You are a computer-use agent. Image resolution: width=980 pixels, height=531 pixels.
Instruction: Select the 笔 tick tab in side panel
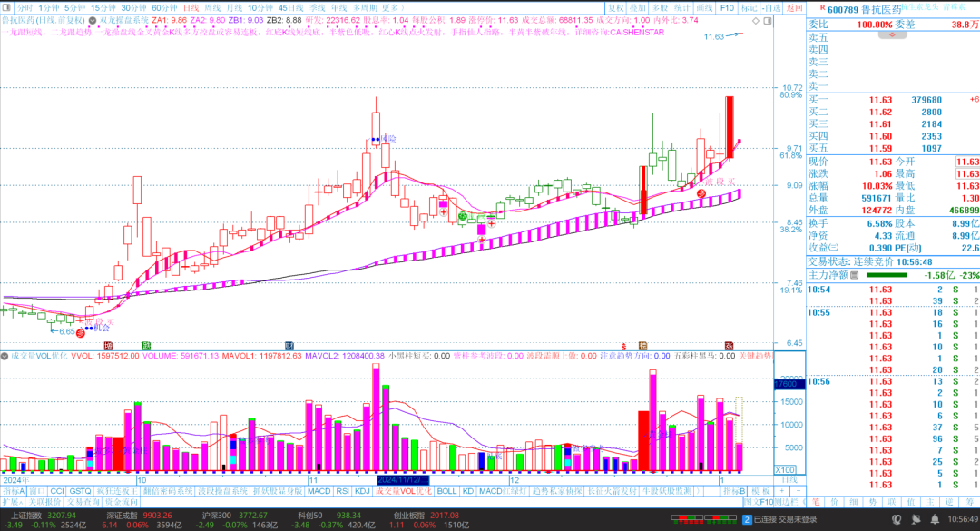pyautogui.click(x=817, y=502)
